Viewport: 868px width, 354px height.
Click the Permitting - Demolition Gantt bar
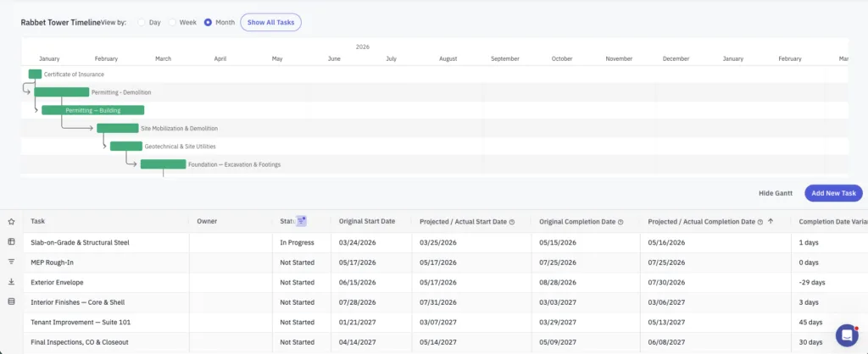tap(61, 92)
